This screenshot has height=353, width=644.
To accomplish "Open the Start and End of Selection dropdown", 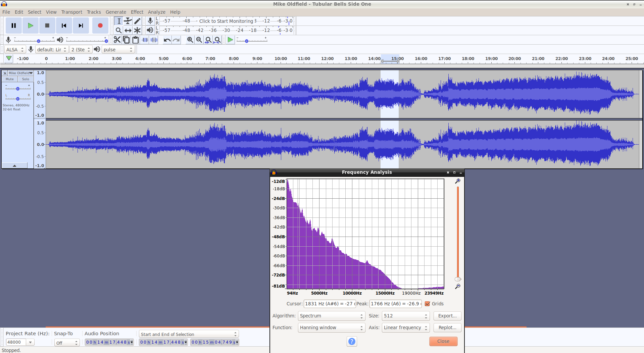I will 189,334.
